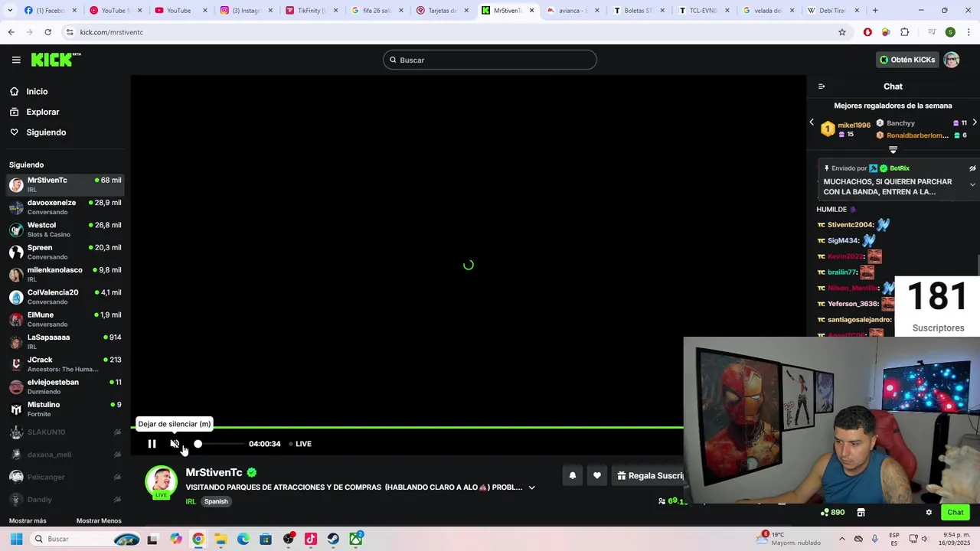Open chat settings gear icon
This screenshot has width=980, height=551.
(929, 513)
